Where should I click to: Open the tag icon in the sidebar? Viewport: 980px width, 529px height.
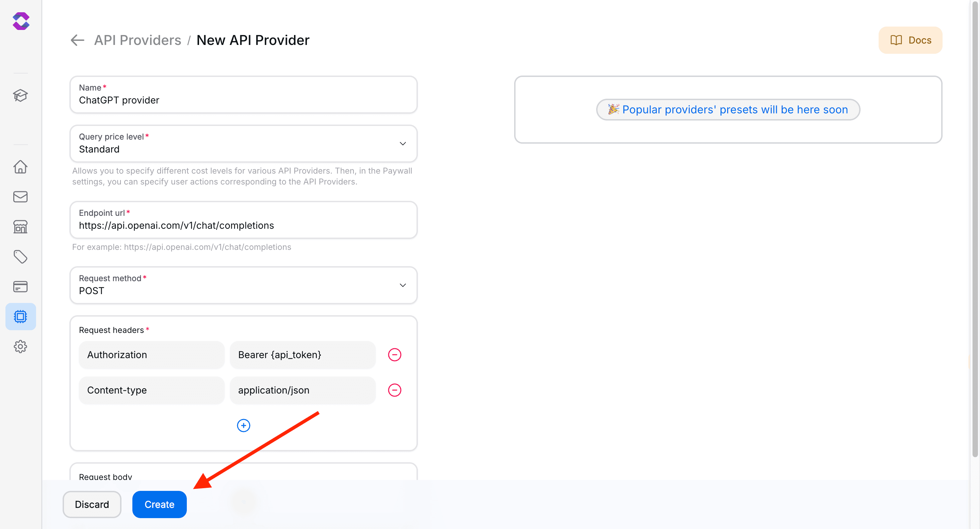20,257
